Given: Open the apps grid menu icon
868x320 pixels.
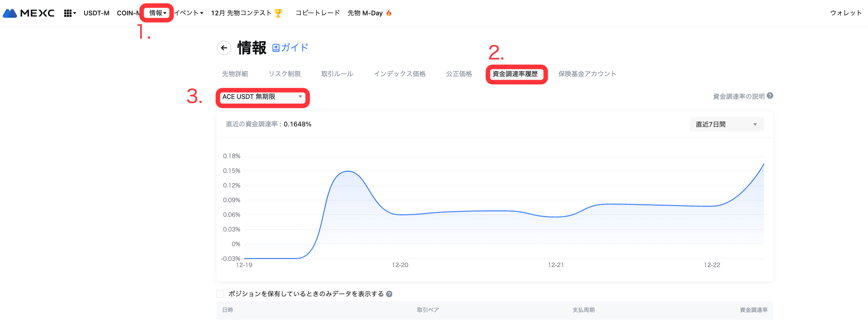Looking at the screenshot, I should click(68, 13).
